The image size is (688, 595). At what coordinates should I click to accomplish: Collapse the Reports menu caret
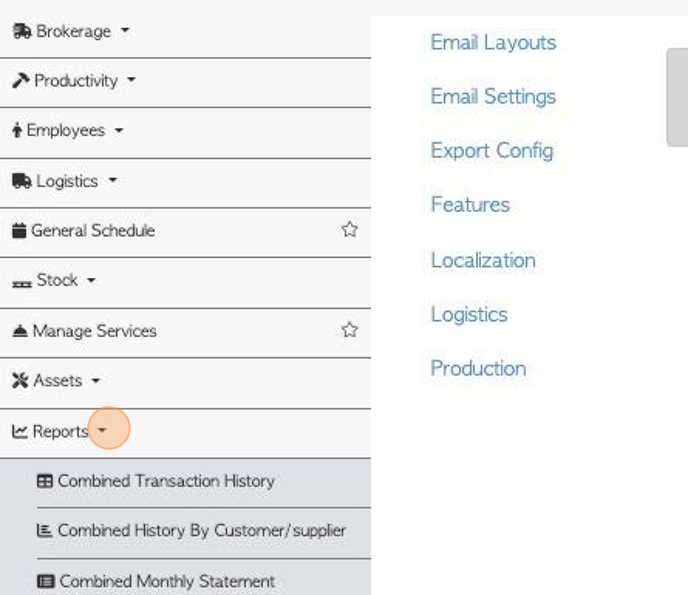102,430
